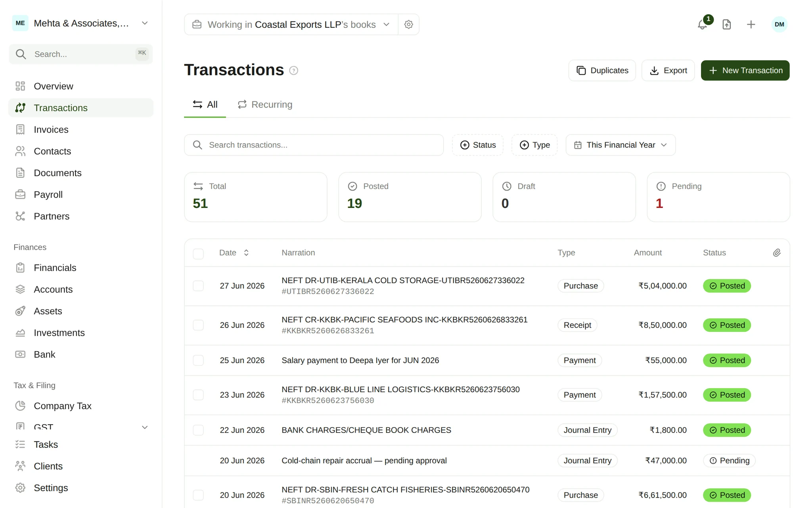Click the document upload icon in header
Image resolution: width=812 pixels, height=508 pixels.
click(x=726, y=25)
